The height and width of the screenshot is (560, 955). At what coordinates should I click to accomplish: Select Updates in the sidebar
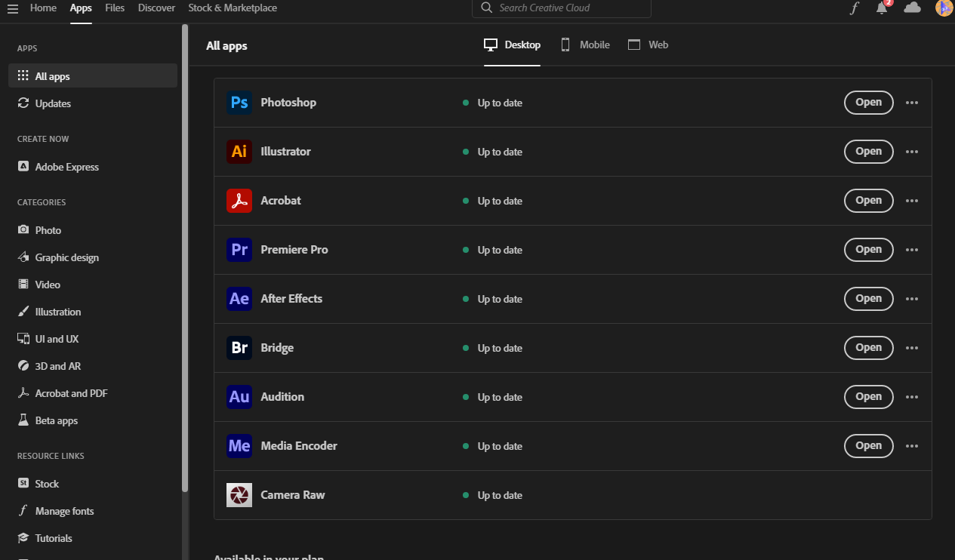pos(53,103)
